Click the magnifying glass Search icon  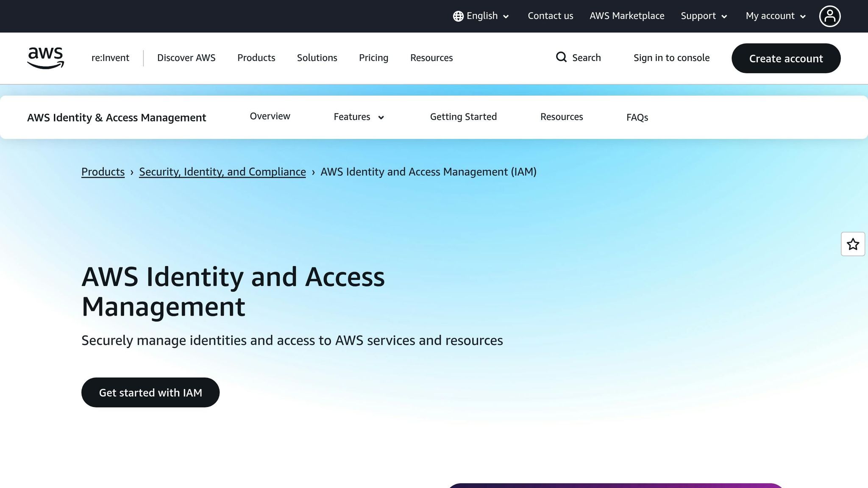tap(561, 57)
